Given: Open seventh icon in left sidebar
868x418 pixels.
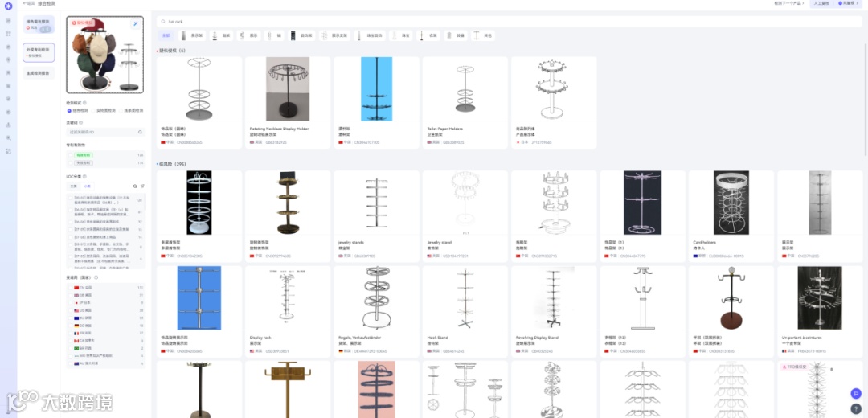Looking at the screenshot, I should click(8, 99).
